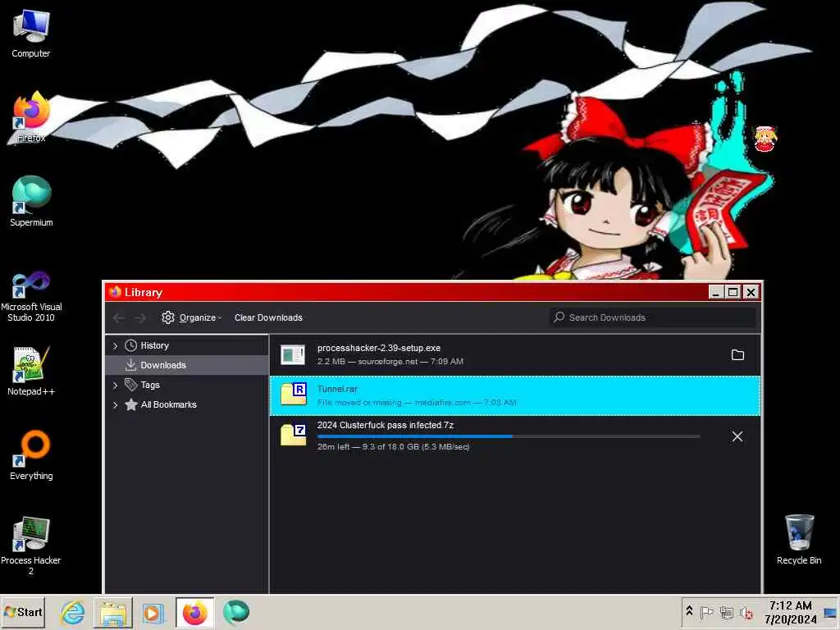Select the Tunnel.rar download entry
This screenshot has height=630, width=840.
pyautogui.click(x=515, y=396)
